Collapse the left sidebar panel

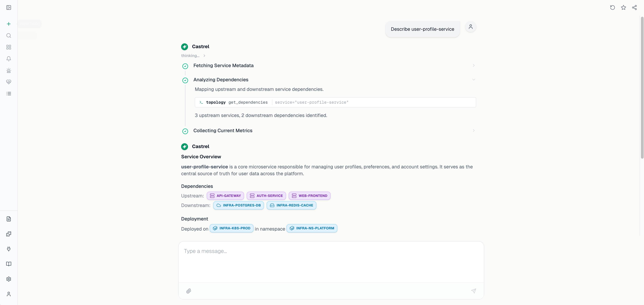point(9,8)
